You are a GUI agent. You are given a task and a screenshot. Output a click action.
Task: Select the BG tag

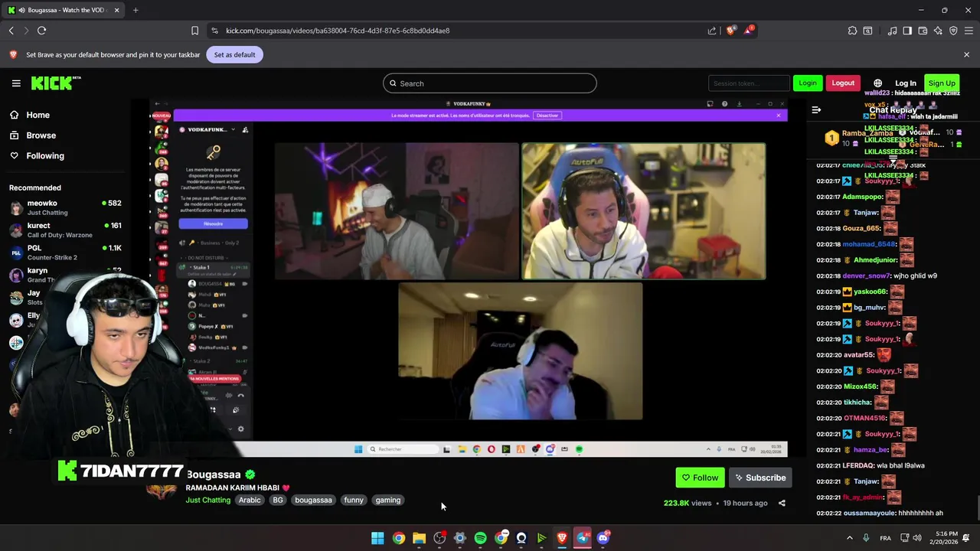tap(278, 500)
